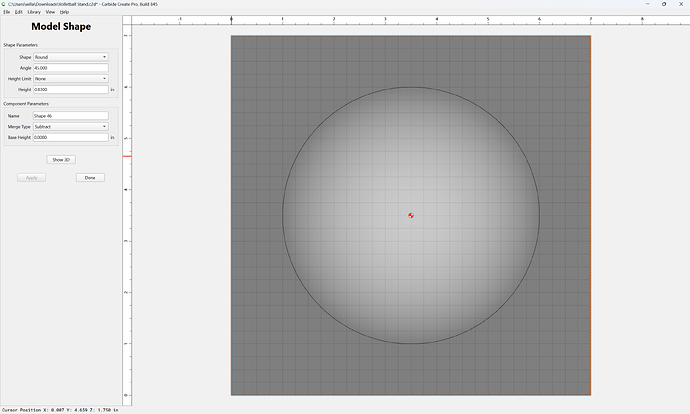This screenshot has width=690, height=414.
Task: Open the Edit menu
Action: point(18,12)
